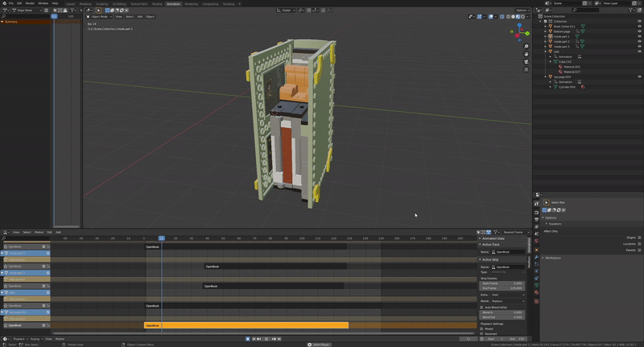The height and width of the screenshot is (347, 644).
Task: Toggle the camera view icon in viewport
Action: (526, 62)
